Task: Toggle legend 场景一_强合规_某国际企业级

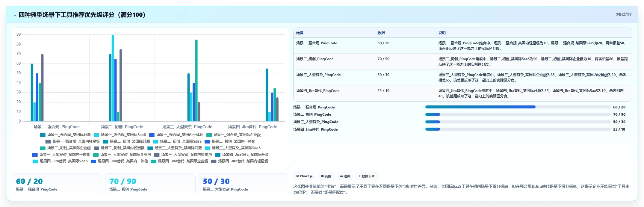Action: coord(233,135)
